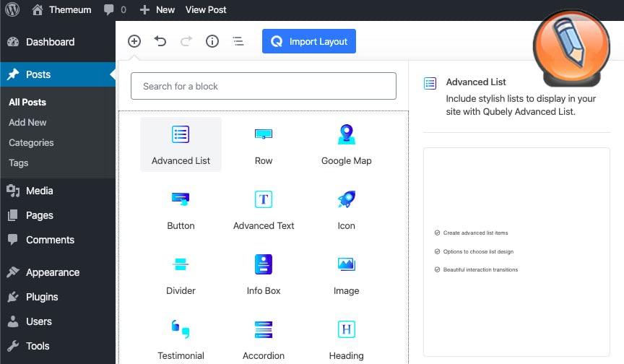Screen dimensions: 624x364
Task: Insert the Advanced Text block
Action: pyautogui.click(x=264, y=209)
